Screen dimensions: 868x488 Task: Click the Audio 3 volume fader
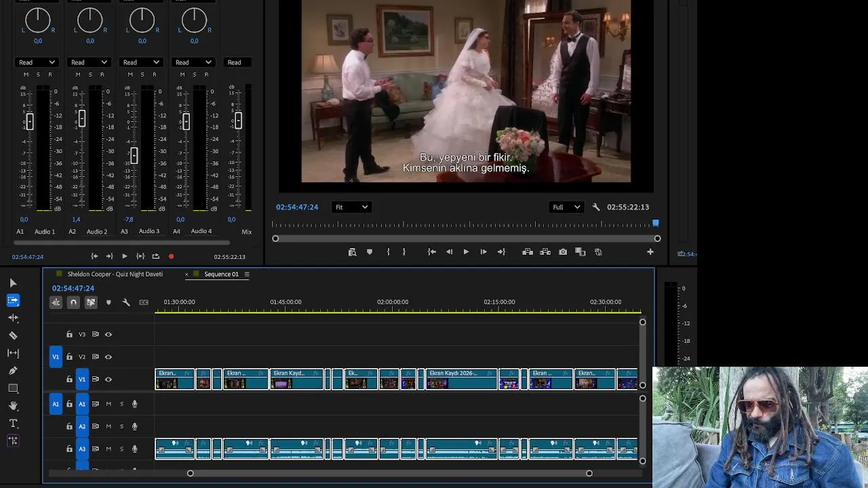[x=134, y=155]
